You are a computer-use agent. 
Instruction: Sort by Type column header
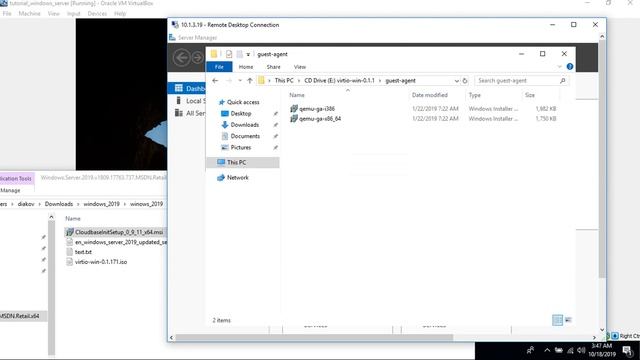tap(474, 95)
